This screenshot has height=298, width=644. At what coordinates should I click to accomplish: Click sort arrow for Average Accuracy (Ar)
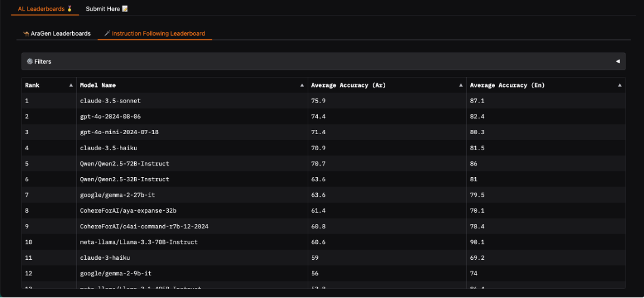pos(461,86)
